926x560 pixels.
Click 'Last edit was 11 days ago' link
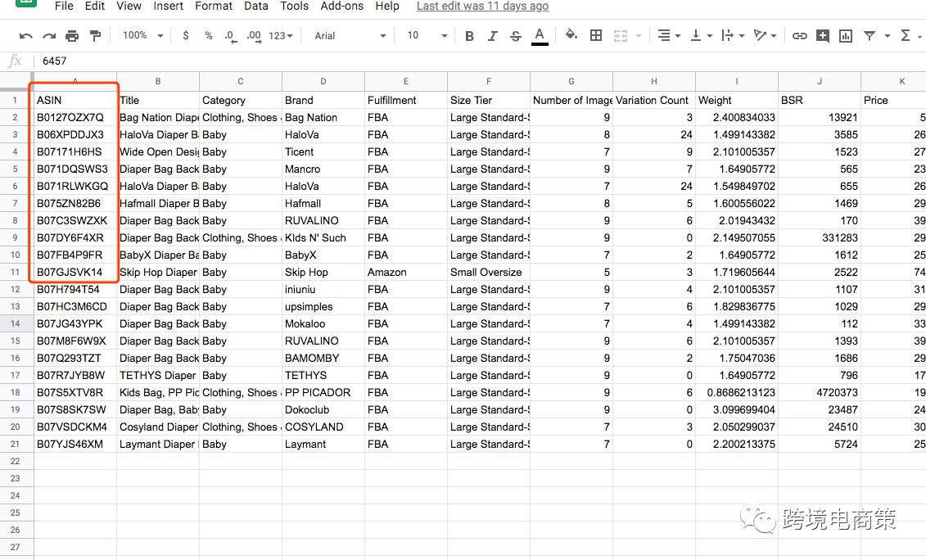tap(482, 6)
